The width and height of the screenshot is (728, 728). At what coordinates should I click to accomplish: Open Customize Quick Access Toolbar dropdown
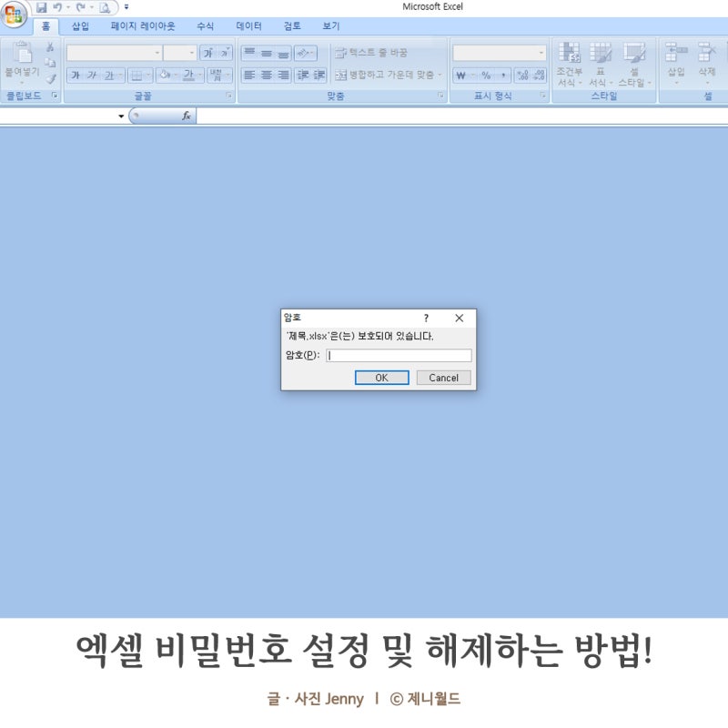click(126, 7)
